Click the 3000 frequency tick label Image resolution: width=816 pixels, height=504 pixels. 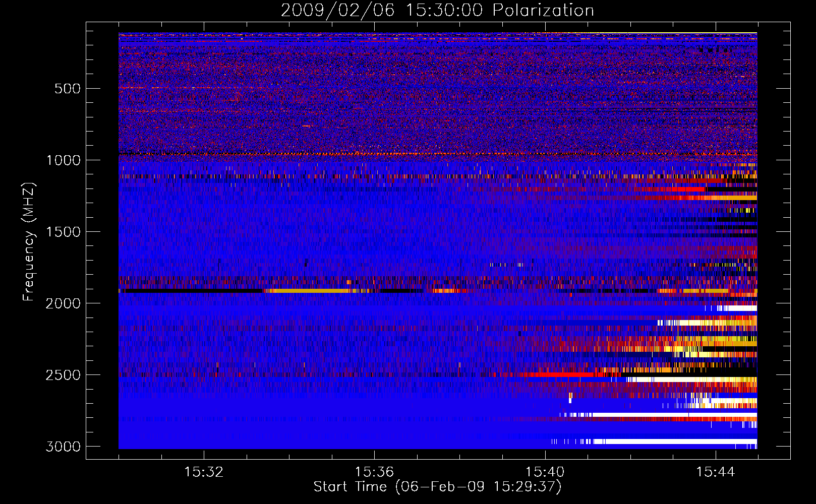63,447
